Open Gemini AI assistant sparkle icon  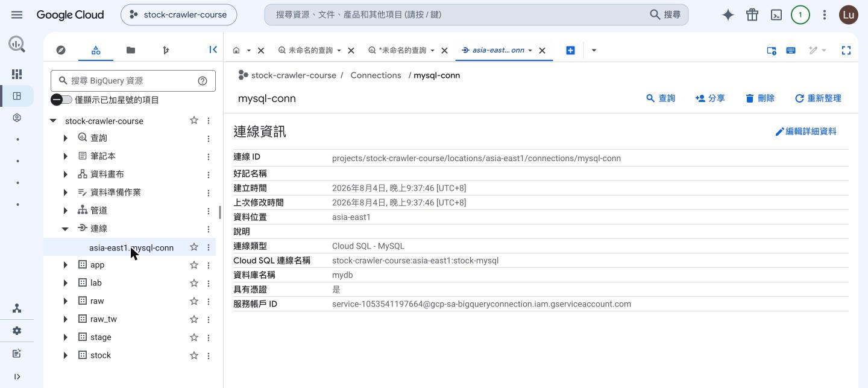tap(728, 15)
